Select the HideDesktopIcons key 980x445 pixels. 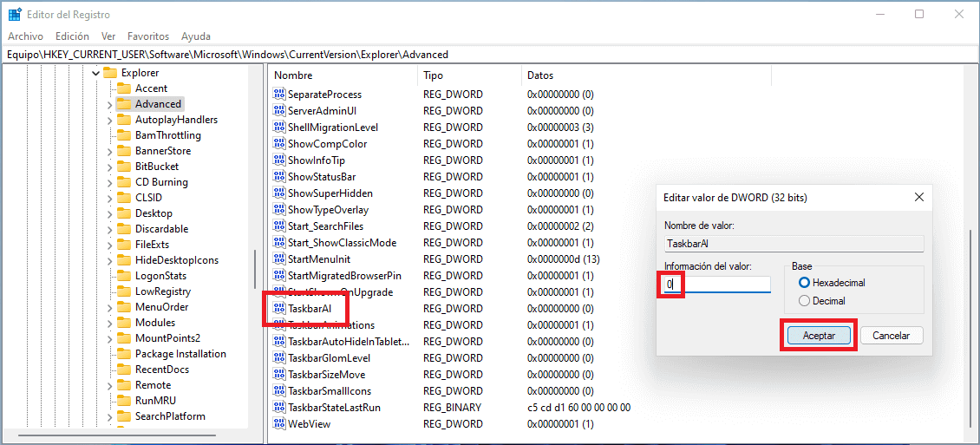pos(177,260)
